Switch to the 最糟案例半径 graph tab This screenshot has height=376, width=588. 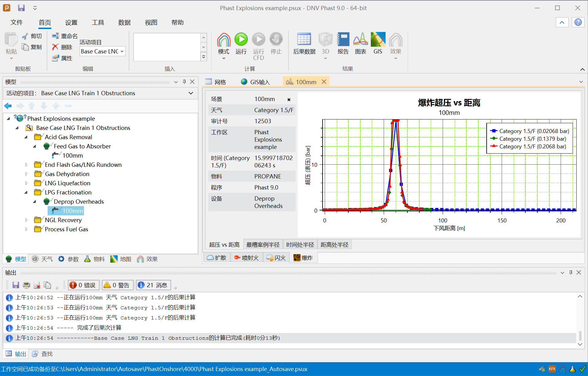click(x=263, y=245)
